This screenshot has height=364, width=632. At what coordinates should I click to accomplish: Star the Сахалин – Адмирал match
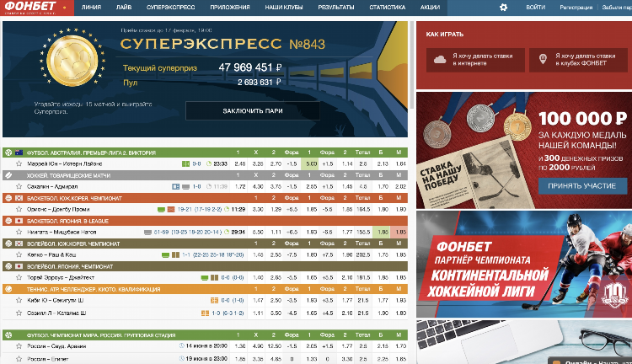(19, 186)
